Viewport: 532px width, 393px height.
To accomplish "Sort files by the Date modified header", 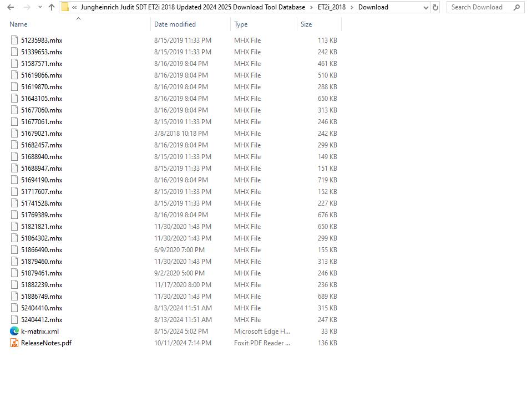I will (176, 24).
